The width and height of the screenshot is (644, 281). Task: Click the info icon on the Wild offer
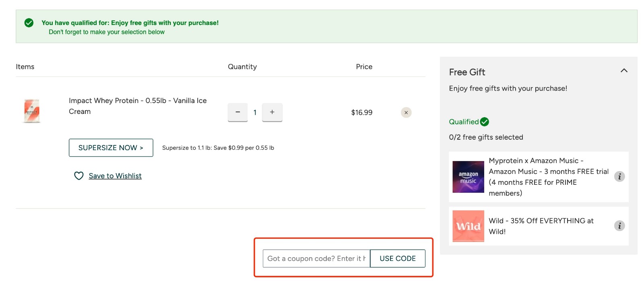(620, 226)
